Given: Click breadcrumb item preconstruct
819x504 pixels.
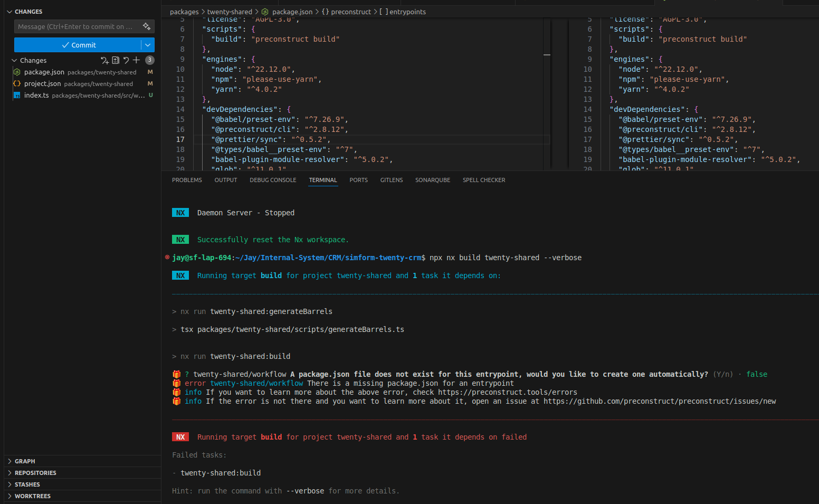Looking at the screenshot, I should coord(346,12).
